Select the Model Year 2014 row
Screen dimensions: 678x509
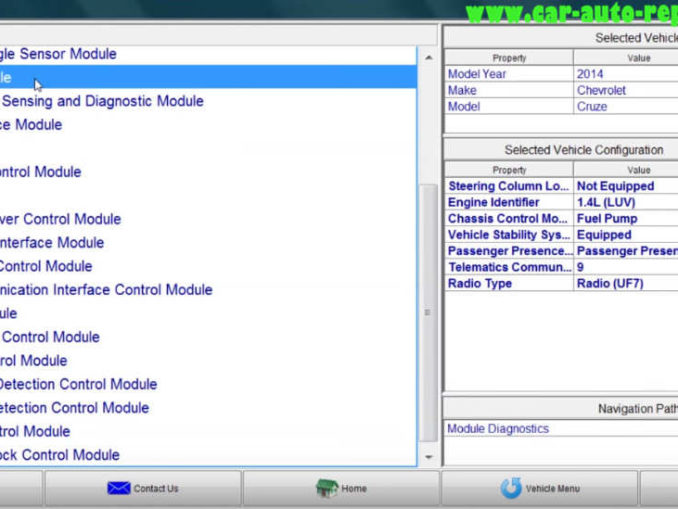[560, 74]
